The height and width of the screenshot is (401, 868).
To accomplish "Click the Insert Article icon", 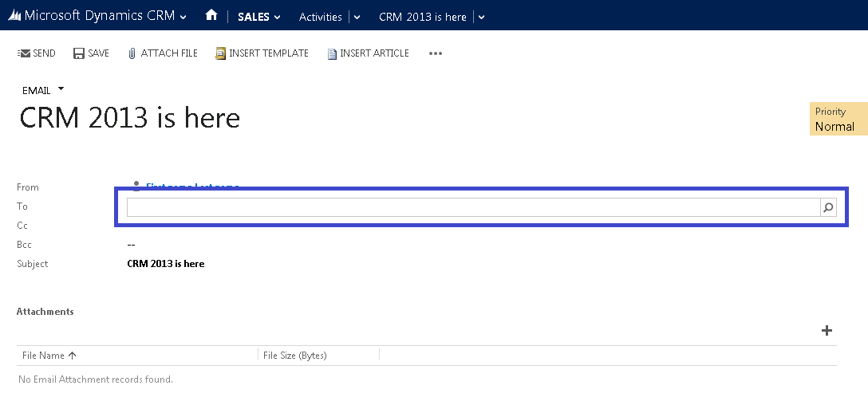I will click(x=332, y=53).
